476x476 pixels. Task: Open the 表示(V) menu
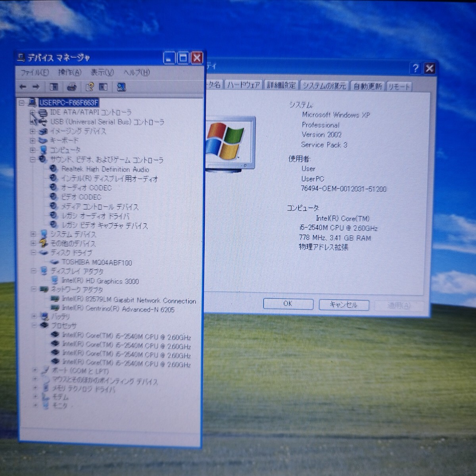tap(102, 72)
